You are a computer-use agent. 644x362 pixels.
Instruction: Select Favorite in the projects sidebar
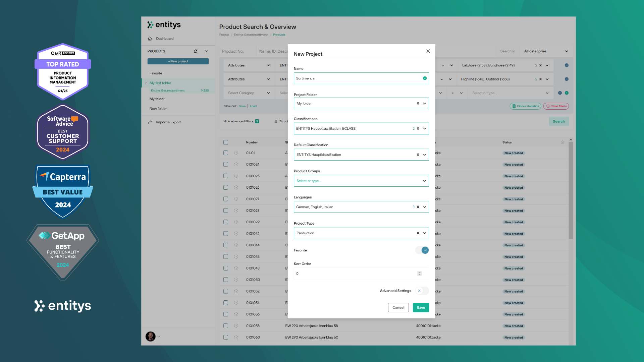(156, 73)
